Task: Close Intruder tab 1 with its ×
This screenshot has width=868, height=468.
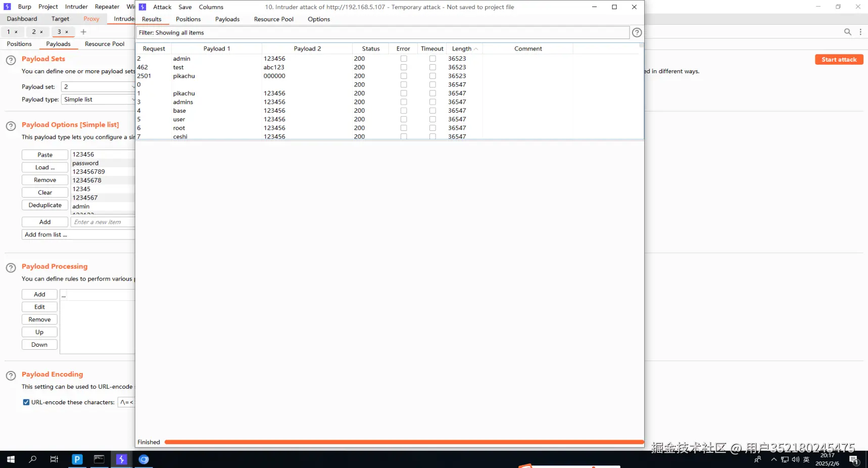Action: [x=16, y=32]
